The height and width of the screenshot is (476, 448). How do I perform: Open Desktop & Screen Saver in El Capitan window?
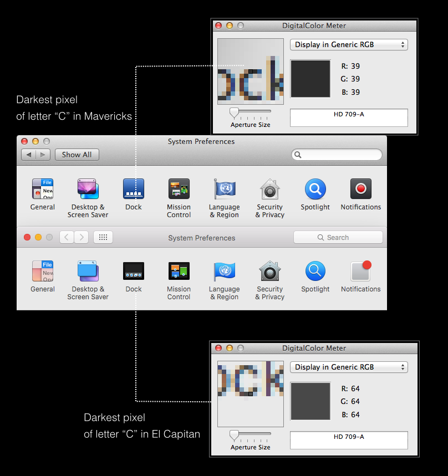(x=88, y=271)
